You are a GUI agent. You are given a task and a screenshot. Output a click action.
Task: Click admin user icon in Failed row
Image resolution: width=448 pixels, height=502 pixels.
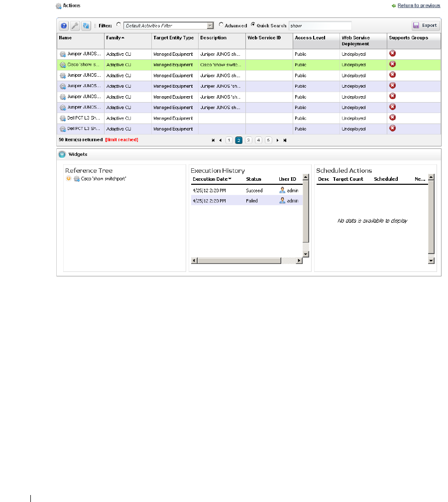click(282, 200)
